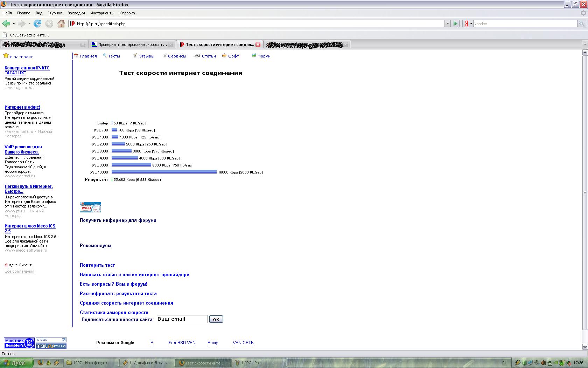The width and height of the screenshot is (588, 368).
Task: Click the пуск Start button
Action: click(17, 363)
